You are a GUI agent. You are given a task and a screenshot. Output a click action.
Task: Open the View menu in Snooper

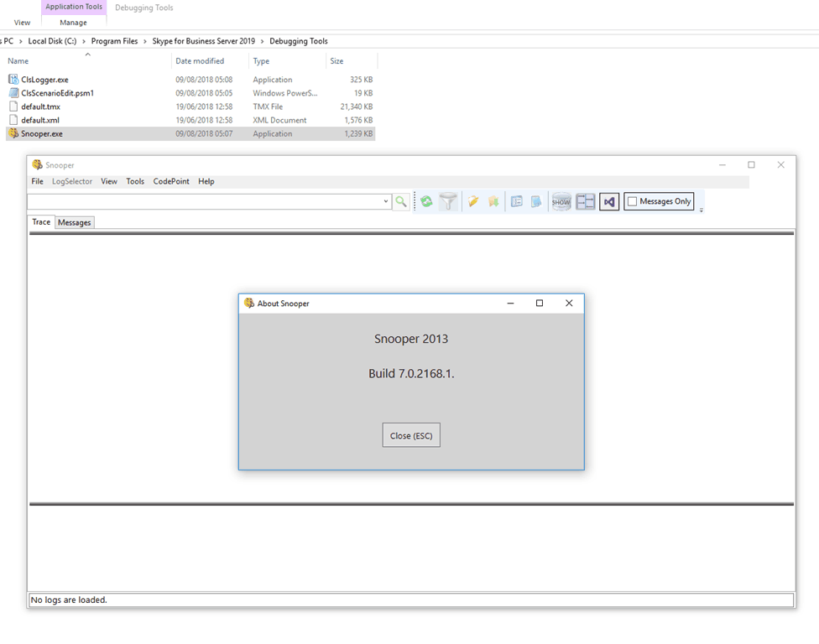[x=108, y=181]
